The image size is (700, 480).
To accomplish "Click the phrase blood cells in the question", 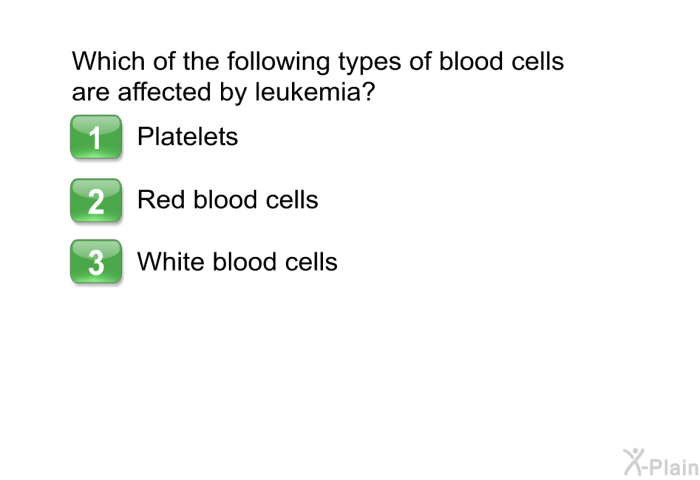I will (501, 61).
